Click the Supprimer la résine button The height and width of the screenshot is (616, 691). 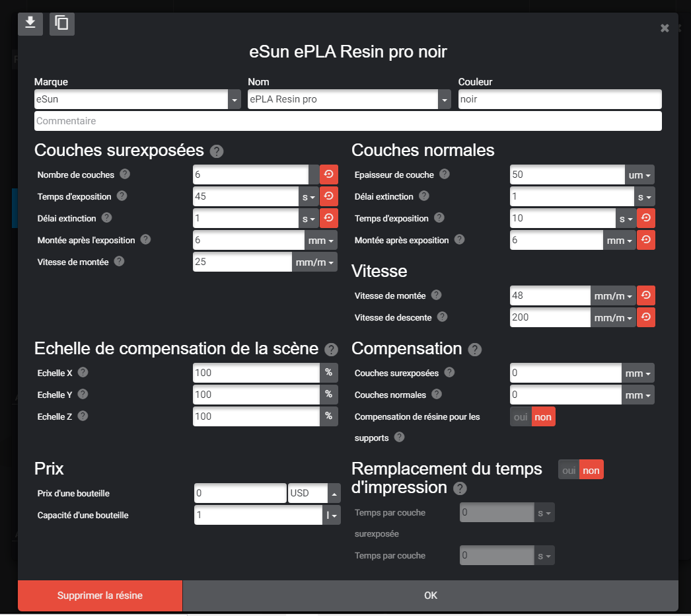pyautogui.click(x=100, y=596)
